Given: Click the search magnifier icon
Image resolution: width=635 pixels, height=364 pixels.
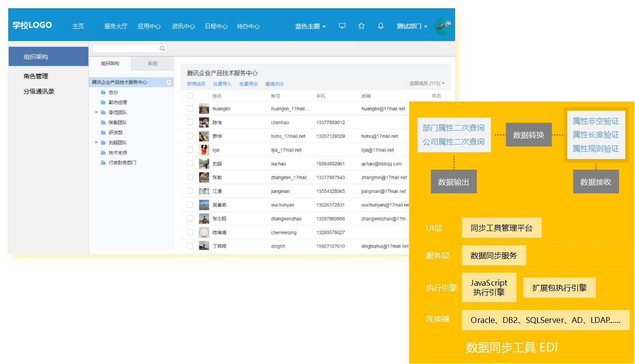Looking at the screenshot, I should point(162,48).
